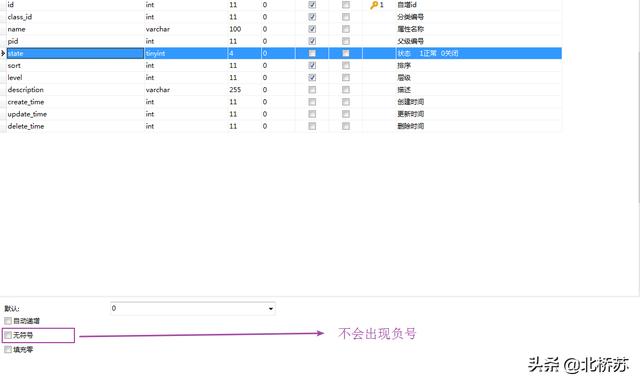The width and height of the screenshot is (640, 384).
Task: Select the update_time field name cell
Action: (75, 114)
